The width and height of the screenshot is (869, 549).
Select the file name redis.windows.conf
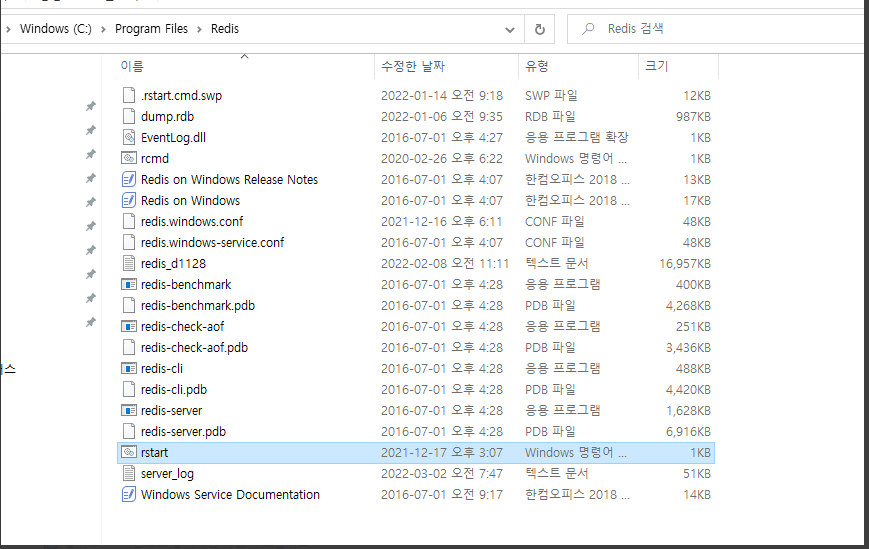coord(192,222)
